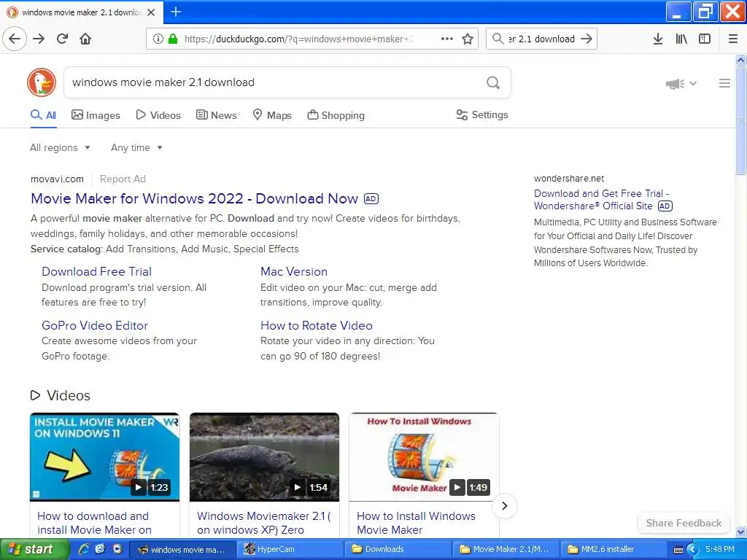
Task: Click the DuckDuckGo duck logo
Action: click(x=42, y=82)
